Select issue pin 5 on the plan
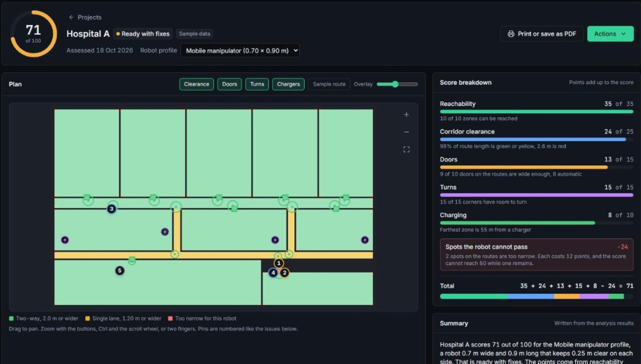 pos(120,271)
